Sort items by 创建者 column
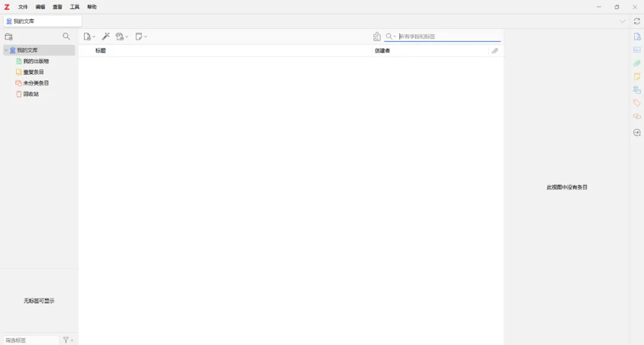Image resolution: width=644 pixels, height=345 pixels. click(431, 51)
